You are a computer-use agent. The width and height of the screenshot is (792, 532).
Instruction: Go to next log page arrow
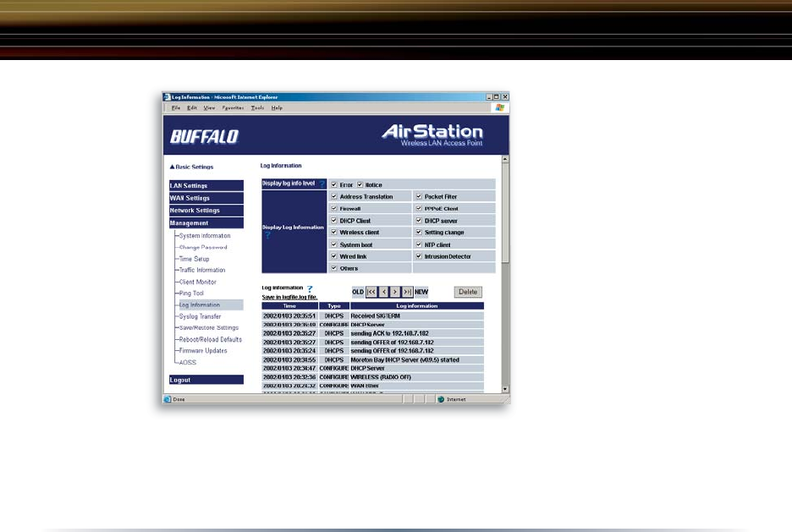click(395, 292)
